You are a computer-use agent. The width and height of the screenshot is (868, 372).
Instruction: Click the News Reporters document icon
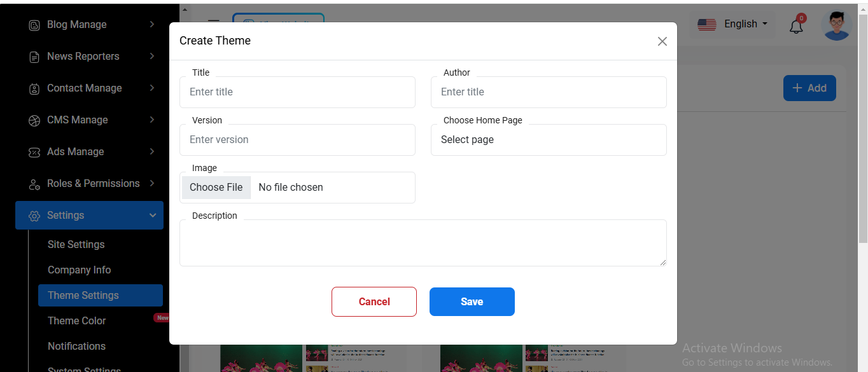pos(34,57)
